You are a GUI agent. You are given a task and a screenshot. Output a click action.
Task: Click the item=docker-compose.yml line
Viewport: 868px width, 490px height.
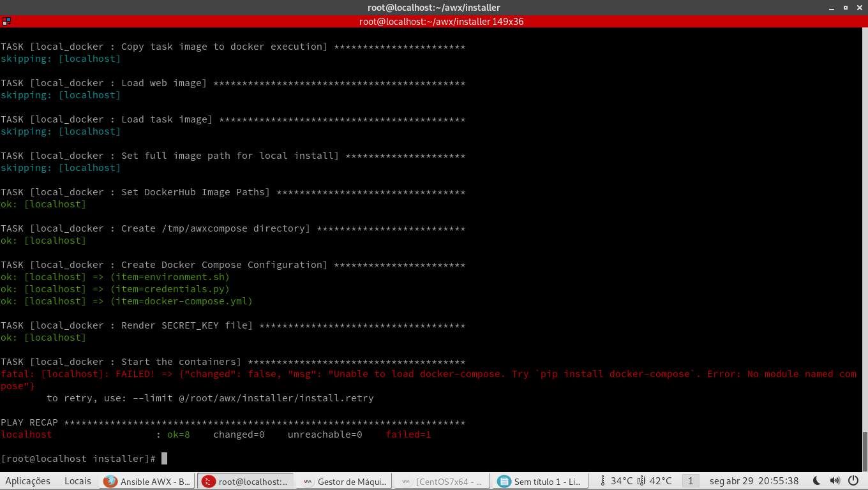click(126, 301)
